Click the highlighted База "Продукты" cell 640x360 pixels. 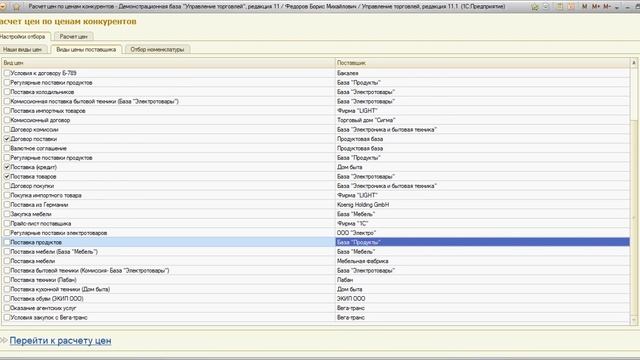(482, 242)
